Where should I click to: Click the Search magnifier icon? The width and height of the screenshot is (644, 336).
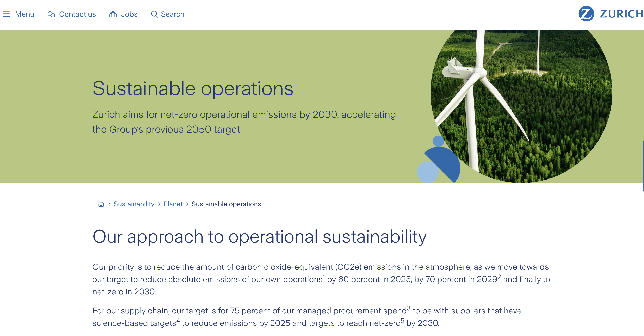(x=155, y=14)
